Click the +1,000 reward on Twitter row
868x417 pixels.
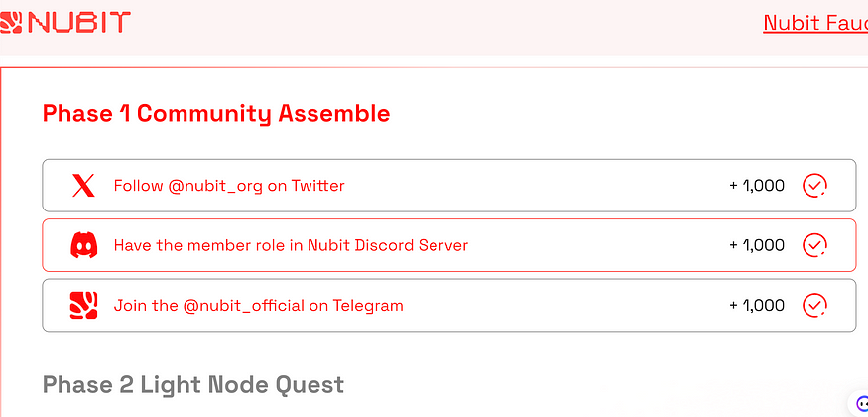pos(757,186)
